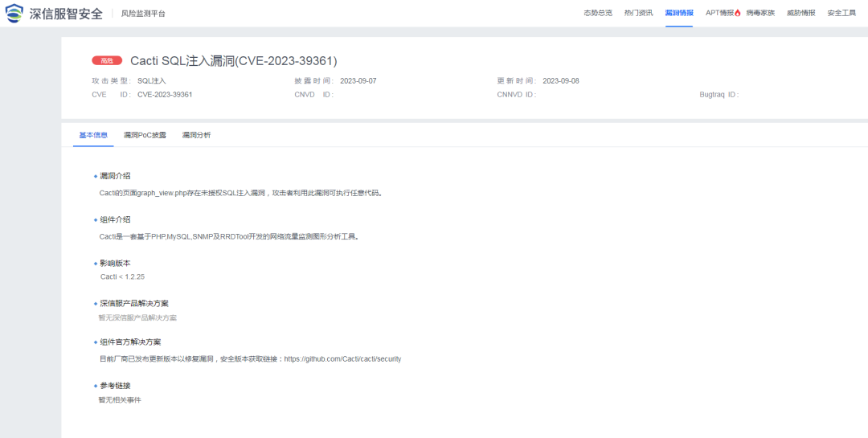Click the flame icon beside APT情报
The image size is (868, 438).
coord(737,14)
